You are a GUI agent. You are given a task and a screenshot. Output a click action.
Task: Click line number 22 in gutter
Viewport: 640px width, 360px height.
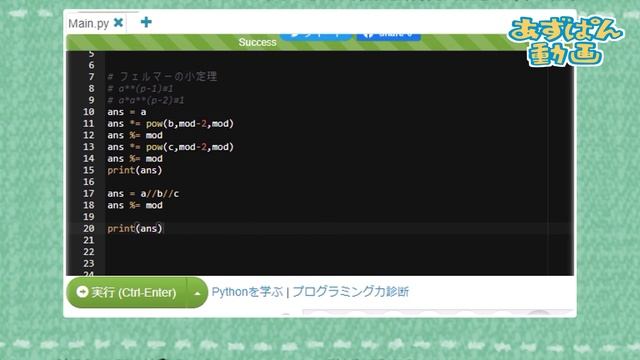(x=89, y=252)
